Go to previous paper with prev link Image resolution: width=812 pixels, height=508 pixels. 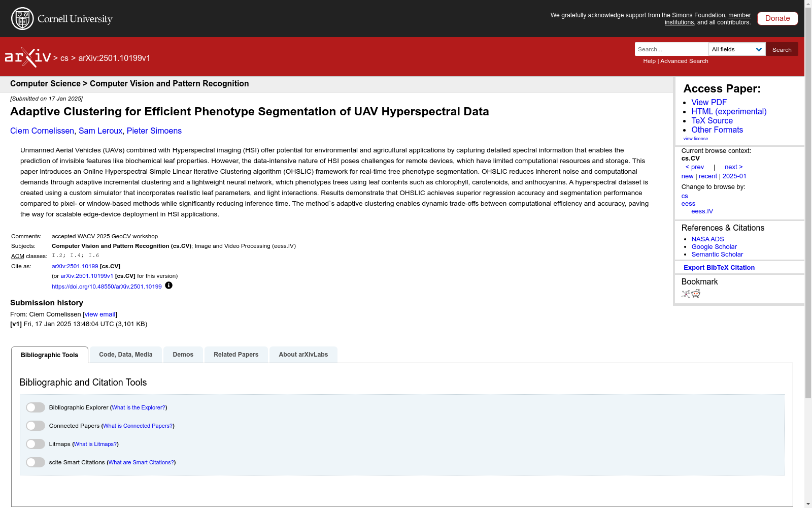point(695,167)
